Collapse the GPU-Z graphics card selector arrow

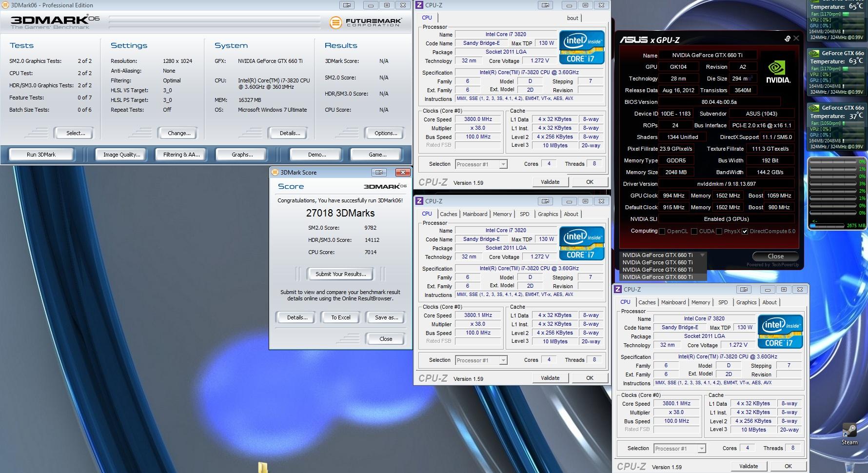(x=702, y=255)
